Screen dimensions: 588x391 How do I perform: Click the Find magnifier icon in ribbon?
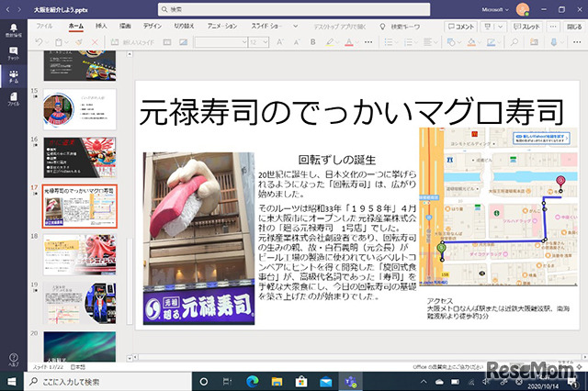[514, 42]
